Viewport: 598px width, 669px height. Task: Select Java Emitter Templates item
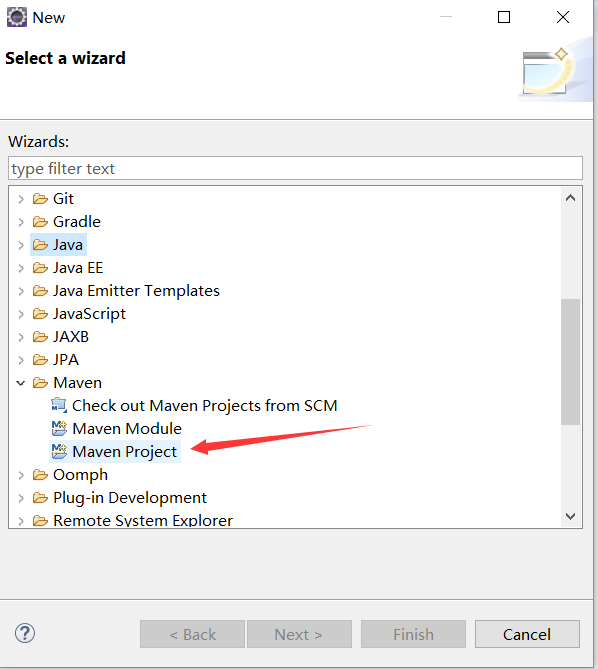(136, 291)
